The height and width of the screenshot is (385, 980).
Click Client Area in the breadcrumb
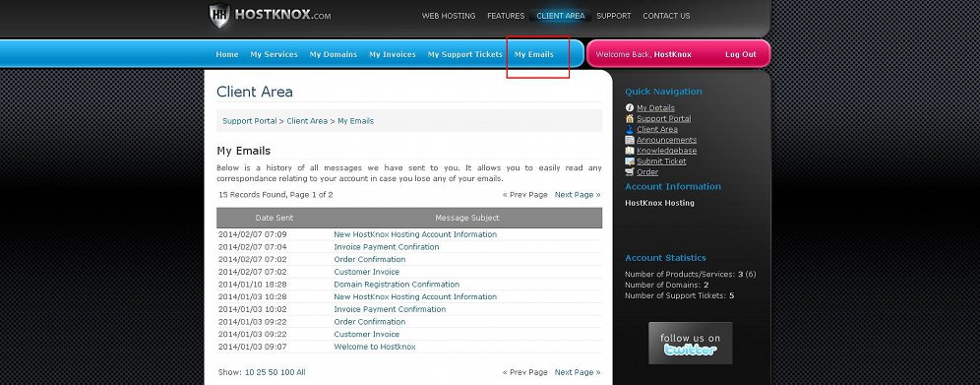point(307,121)
